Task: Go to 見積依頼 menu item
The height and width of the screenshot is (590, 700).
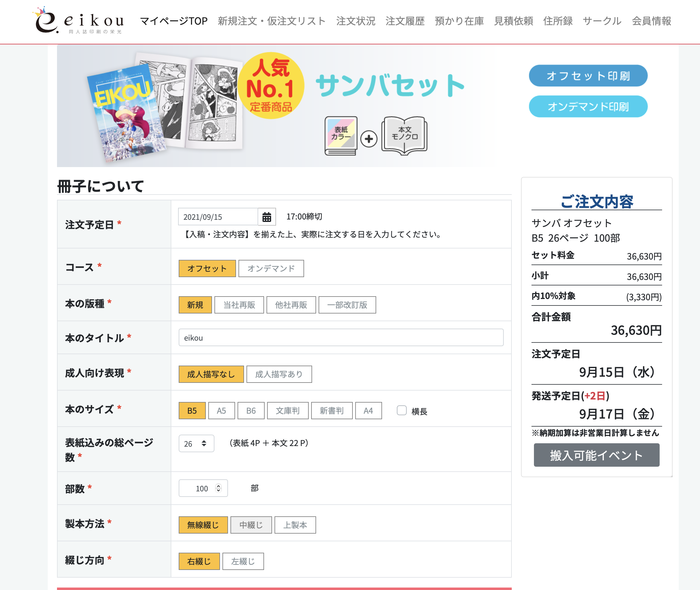Action: (x=513, y=21)
